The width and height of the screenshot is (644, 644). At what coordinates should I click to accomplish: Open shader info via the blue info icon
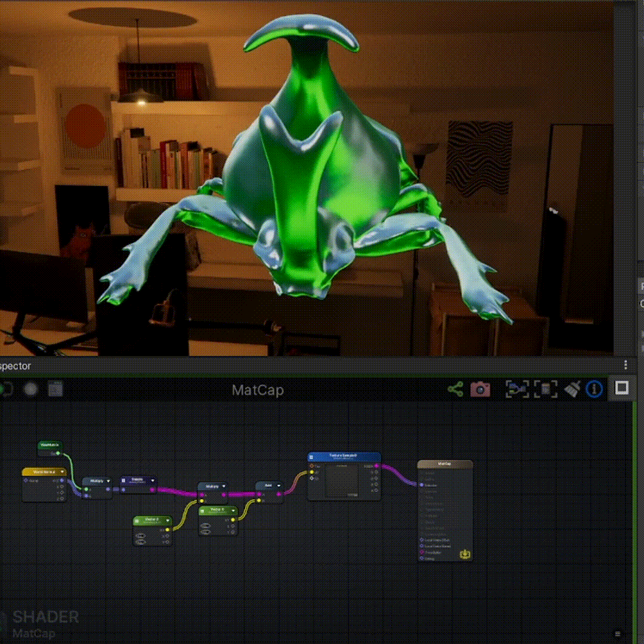(x=593, y=389)
